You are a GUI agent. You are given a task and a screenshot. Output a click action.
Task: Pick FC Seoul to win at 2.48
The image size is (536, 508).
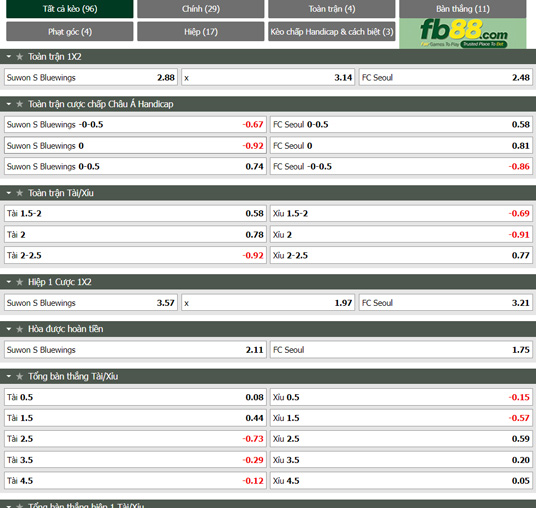[446, 77]
